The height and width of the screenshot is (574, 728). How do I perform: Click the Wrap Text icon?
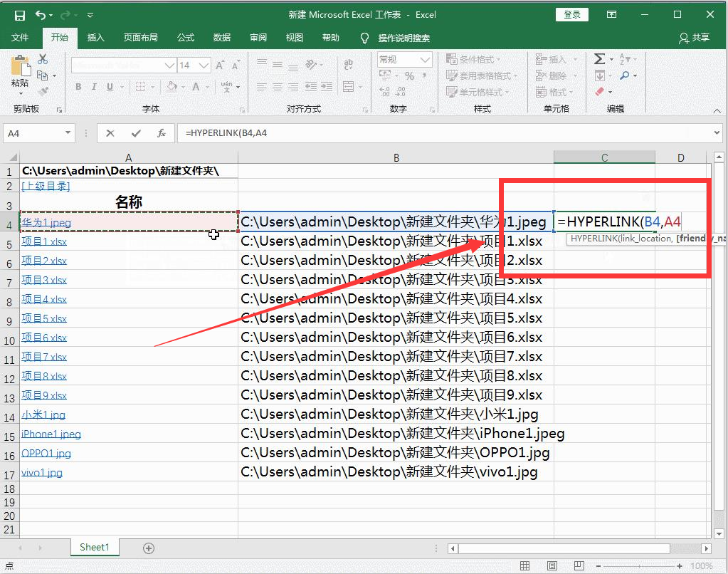[x=348, y=64]
